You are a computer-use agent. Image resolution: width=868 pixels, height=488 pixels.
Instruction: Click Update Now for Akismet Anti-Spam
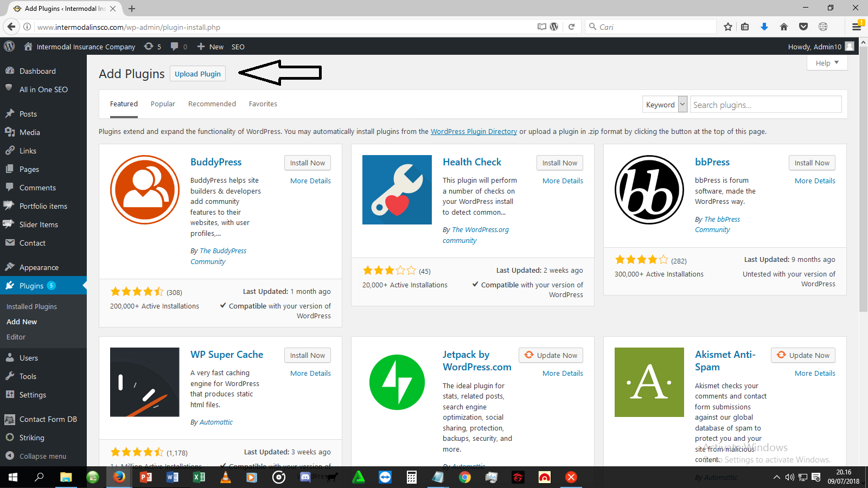pos(803,355)
